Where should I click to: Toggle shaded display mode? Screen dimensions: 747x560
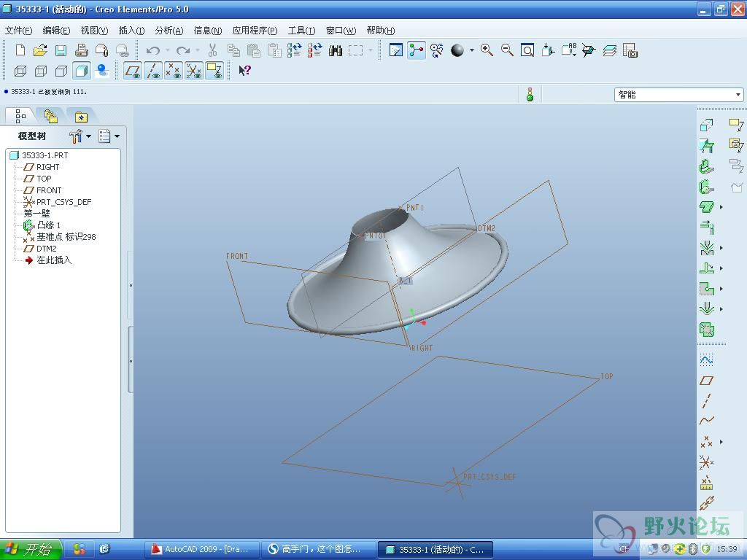[x=82, y=71]
